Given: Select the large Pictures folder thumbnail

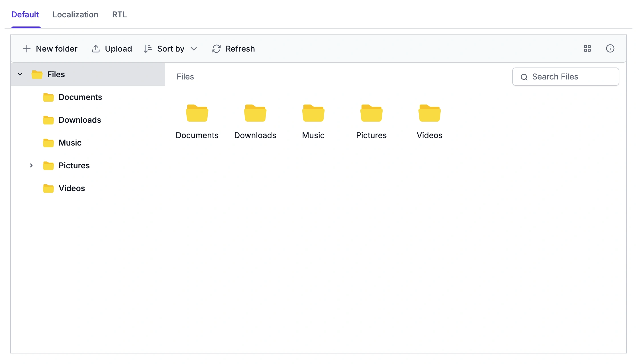Looking at the screenshot, I should click(371, 113).
